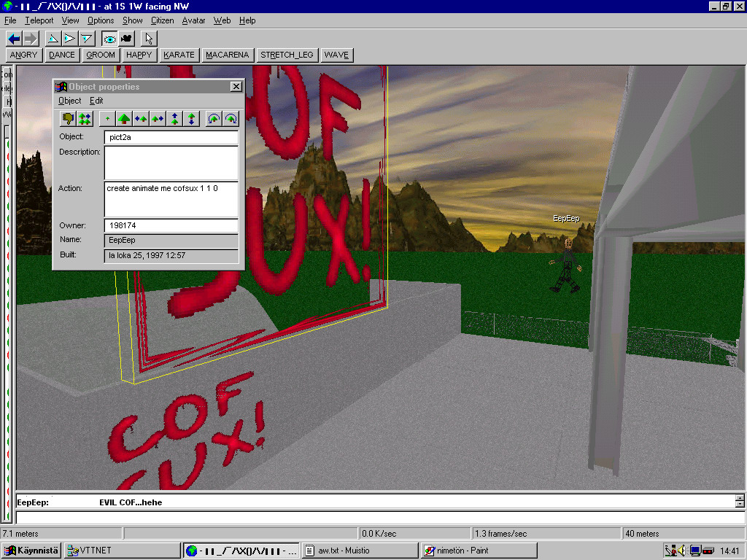
Task: Open Edit menu in properties dialog
Action: [96, 101]
